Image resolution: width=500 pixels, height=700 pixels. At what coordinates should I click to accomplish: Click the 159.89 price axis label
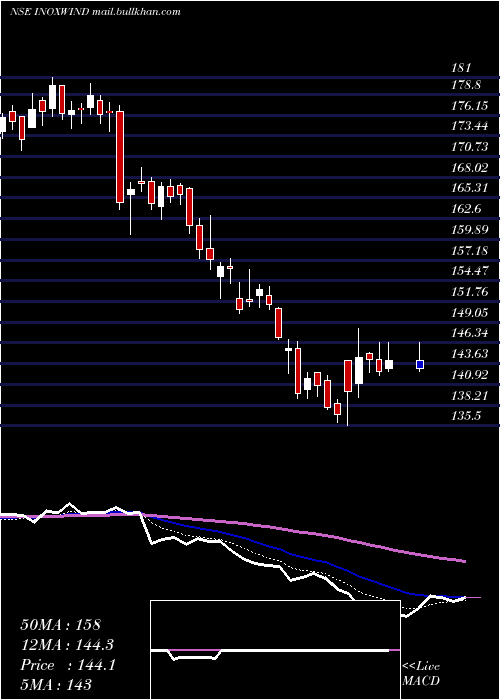click(469, 230)
